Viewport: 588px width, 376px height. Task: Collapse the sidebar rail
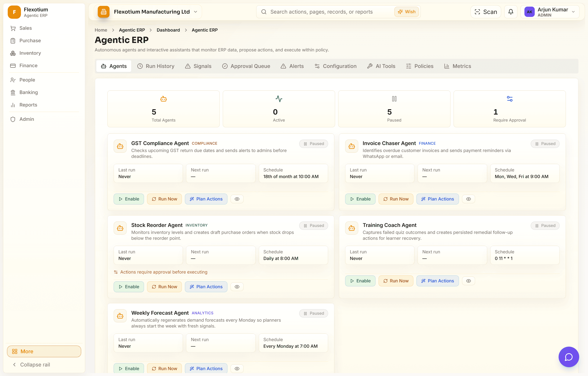coord(44,364)
